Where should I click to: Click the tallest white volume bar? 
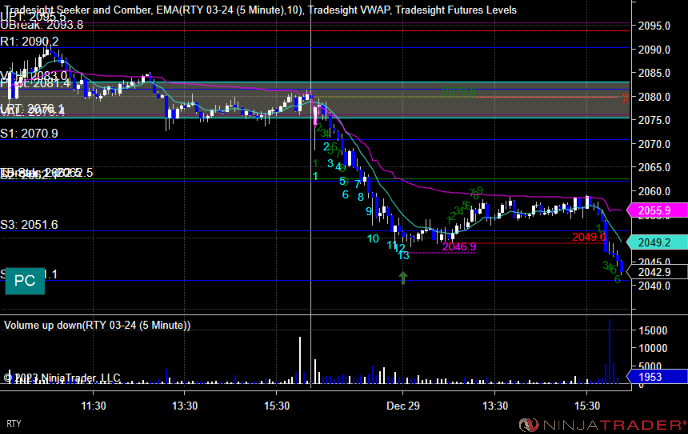300,361
